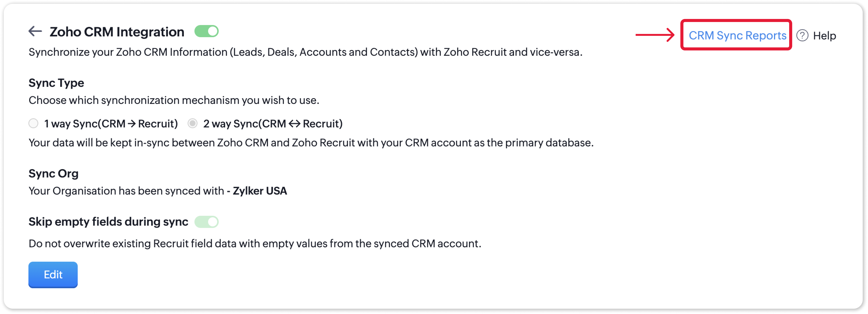This screenshot has height=314, width=868.
Task: Click the Sync Type section heading
Action: pyautogui.click(x=56, y=83)
